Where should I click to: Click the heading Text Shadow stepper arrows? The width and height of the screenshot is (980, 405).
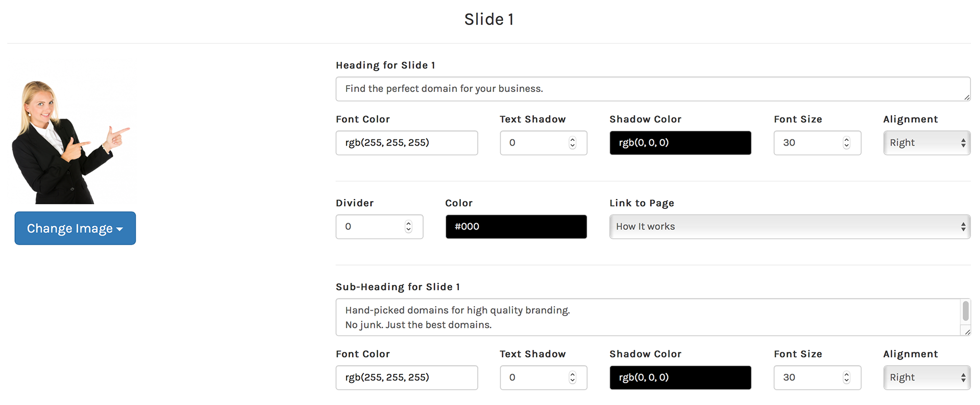tap(572, 143)
